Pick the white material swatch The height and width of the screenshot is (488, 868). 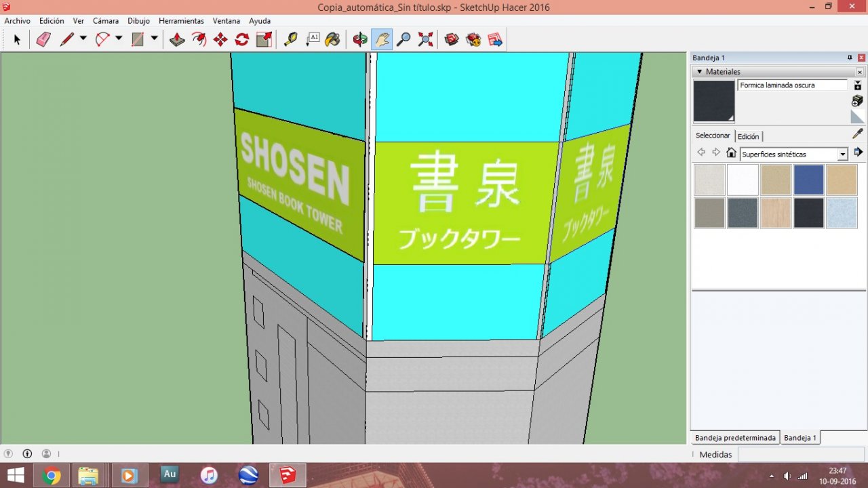click(743, 180)
